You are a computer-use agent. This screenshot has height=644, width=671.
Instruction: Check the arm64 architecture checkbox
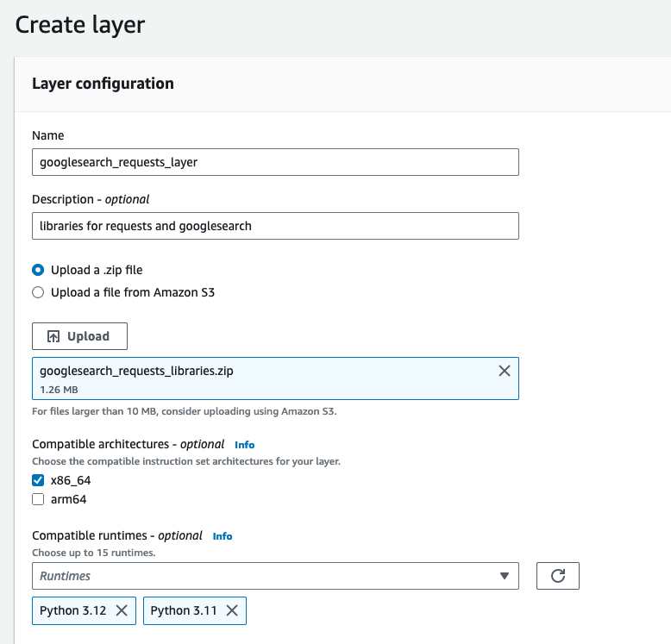tap(38, 499)
